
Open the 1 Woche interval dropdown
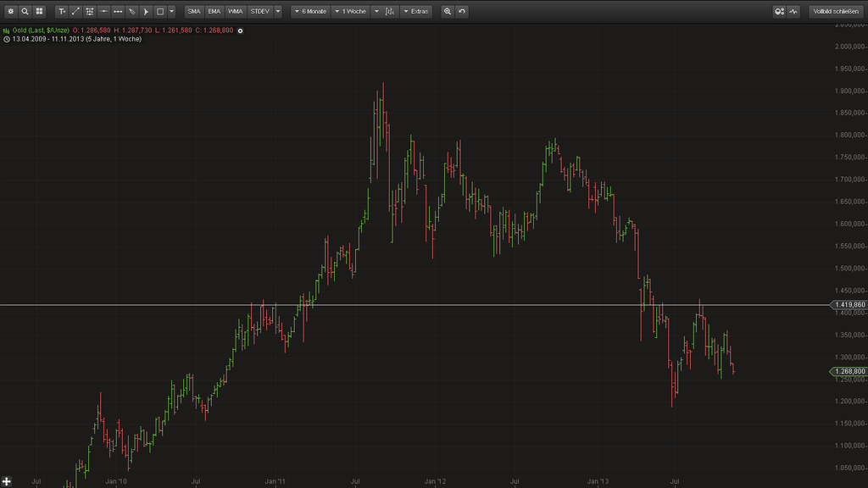click(x=351, y=11)
